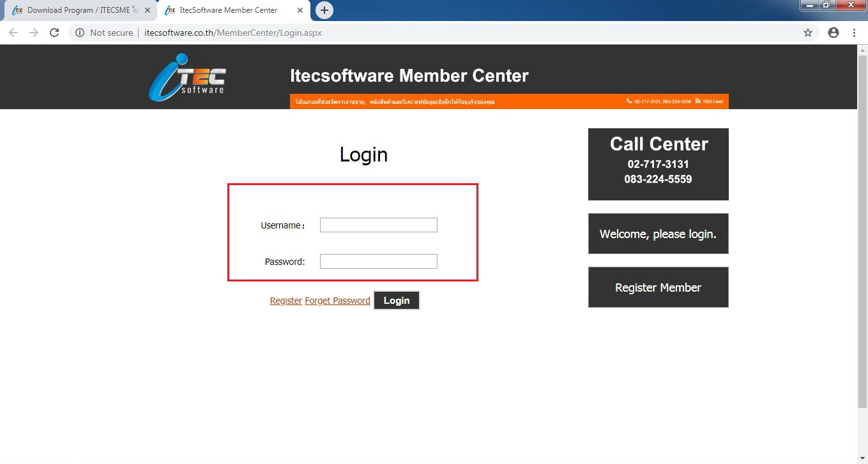Click the Register Member box
The image size is (868, 464).
tap(659, 287)
